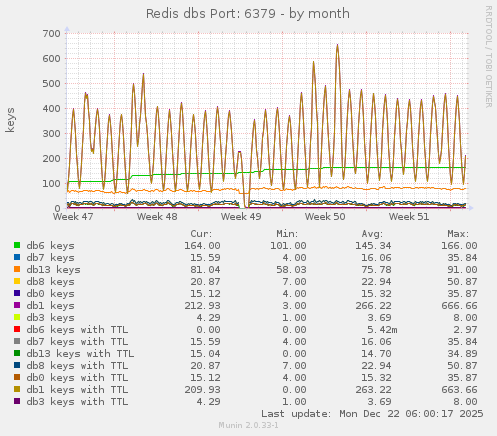
Task: Click the navy db8 keys with TTL swatch
Action: pyautogui.click(x=17, y=365)
